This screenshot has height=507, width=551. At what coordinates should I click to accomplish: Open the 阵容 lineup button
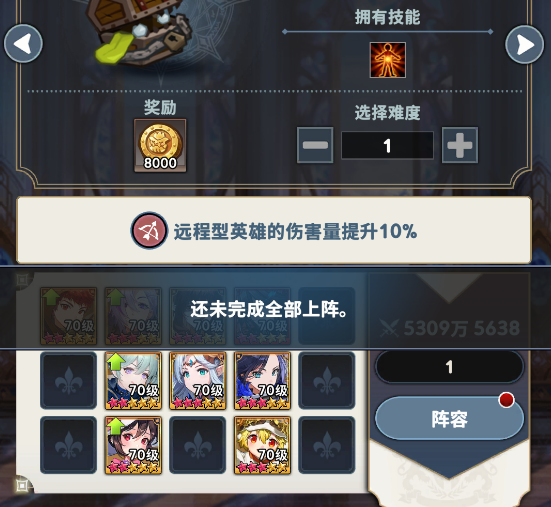click(449, 418)
